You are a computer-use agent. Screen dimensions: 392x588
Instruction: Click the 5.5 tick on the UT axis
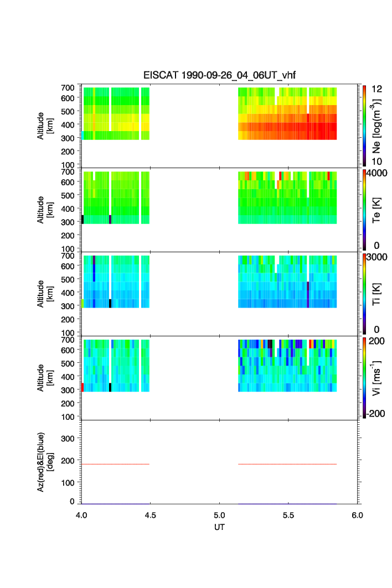pyautogui.click(x=288, y=515)
